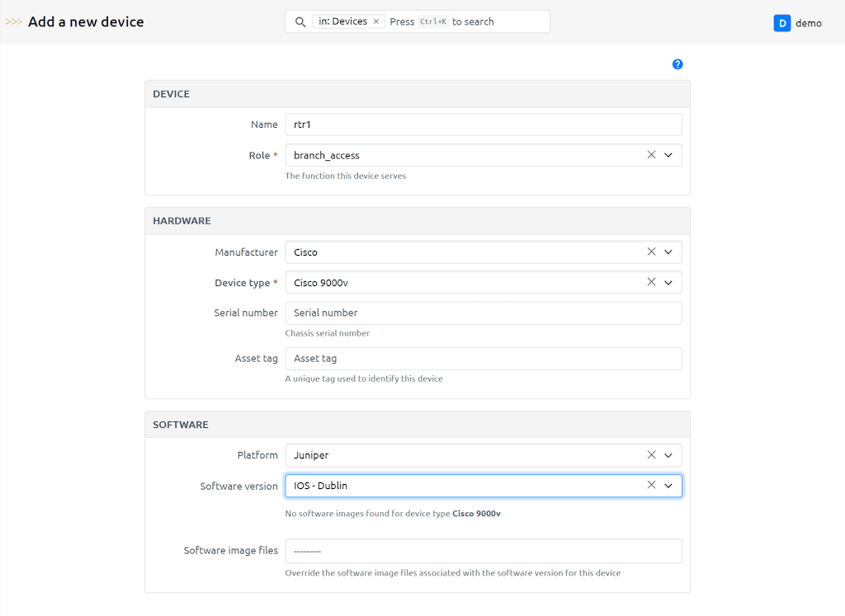The height and width of the screenshot is (616, 845).
Task: Click the search magnifying glass icon
Action: pyautogui.click(x=300, y=22)
